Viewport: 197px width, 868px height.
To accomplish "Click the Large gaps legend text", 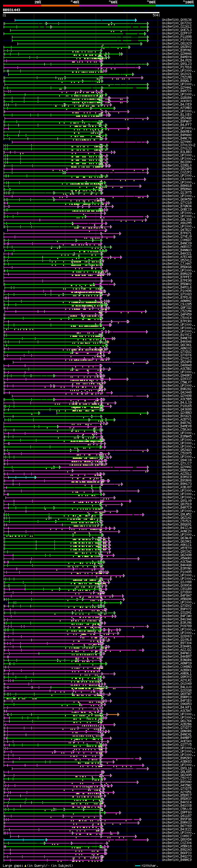I will pos(38,865).
